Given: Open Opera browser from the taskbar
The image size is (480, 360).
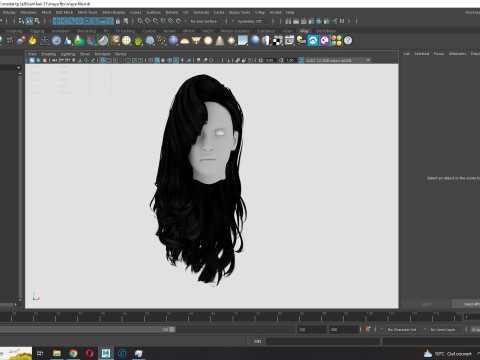Looking at the screenshot, I should click(x=89, y=353).
